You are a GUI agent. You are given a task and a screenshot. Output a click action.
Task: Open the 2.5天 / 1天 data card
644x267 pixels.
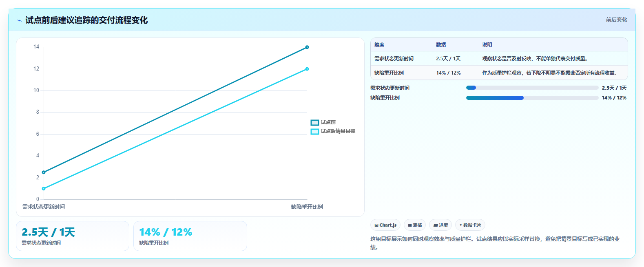[x=73, y=236]
